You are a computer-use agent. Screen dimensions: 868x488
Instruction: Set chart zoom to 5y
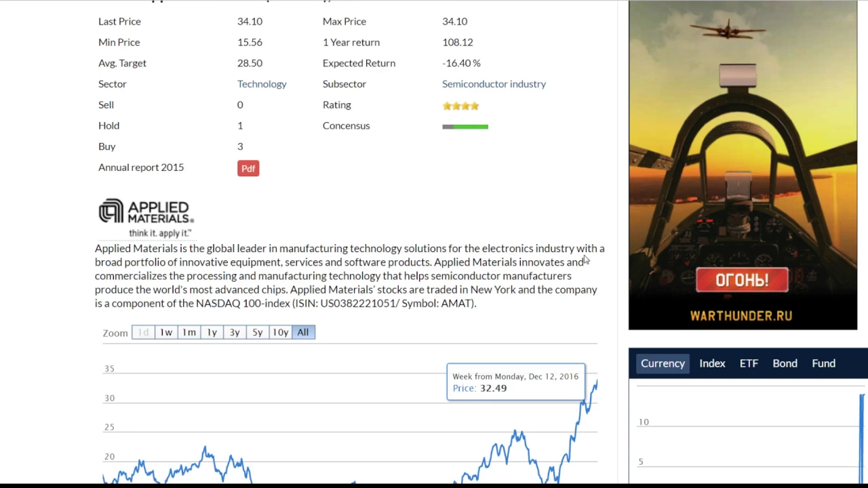coord(258,332)
